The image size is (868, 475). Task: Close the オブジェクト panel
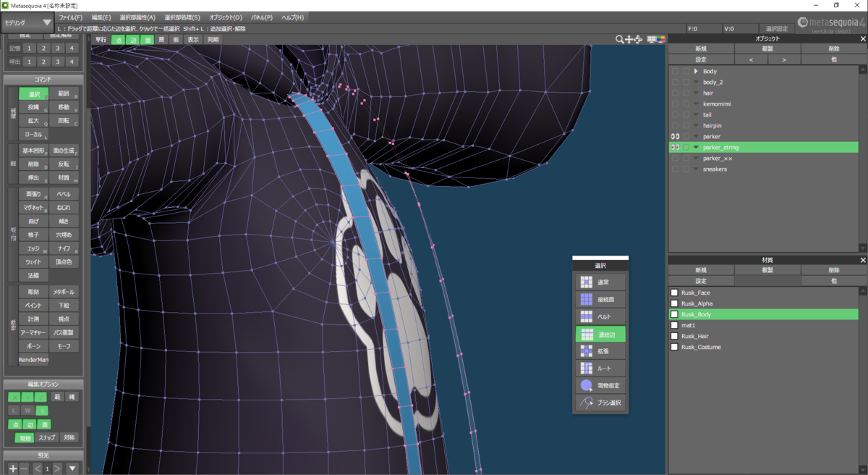point(863,38)
